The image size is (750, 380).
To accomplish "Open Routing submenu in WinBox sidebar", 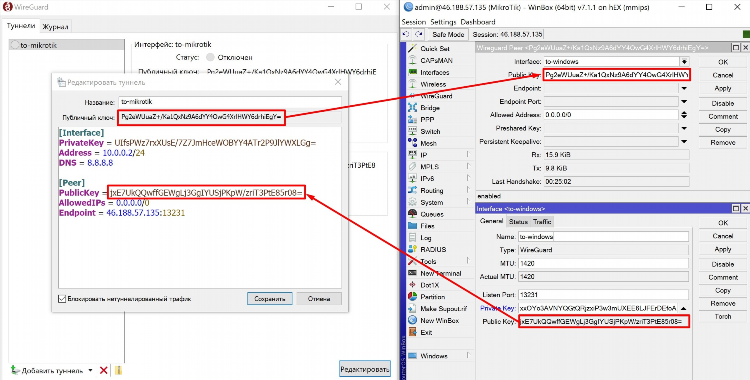I will click(x=431, y=190).
